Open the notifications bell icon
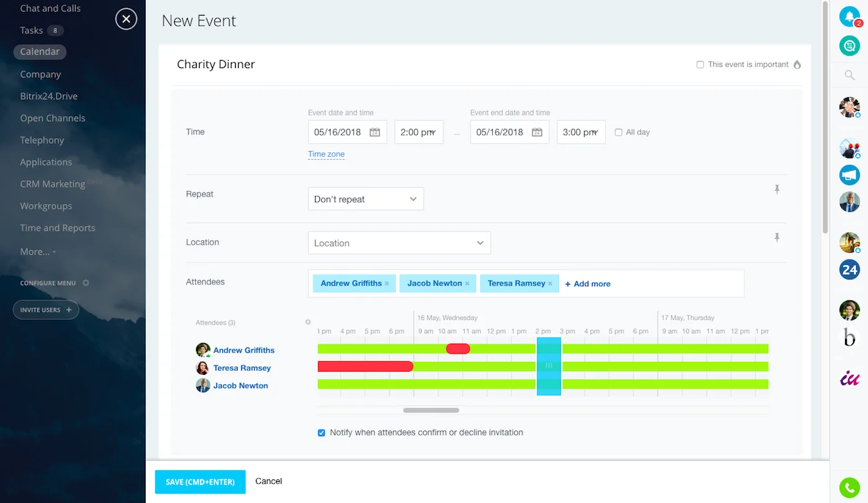 tap(849, 17)
